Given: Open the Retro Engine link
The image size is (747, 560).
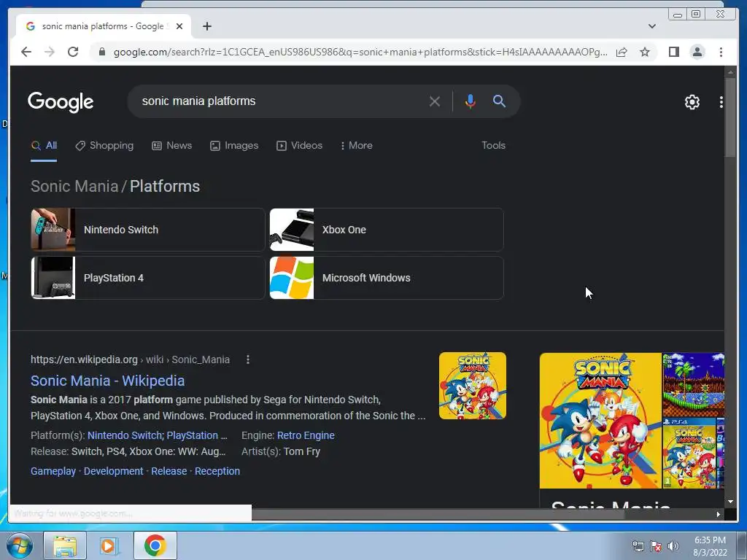Looking at the screenshot, I should click(306, 435).
